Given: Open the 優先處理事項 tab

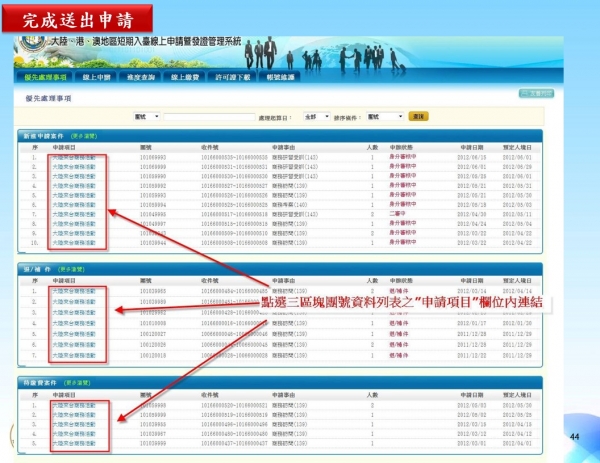Looking at the screenshot, I should (x=46, y=77).
